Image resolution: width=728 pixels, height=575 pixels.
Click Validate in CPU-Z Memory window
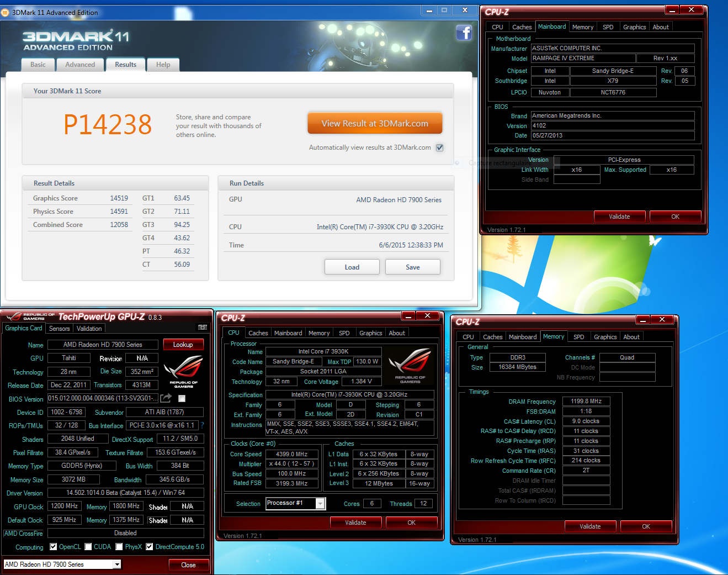click(590, 526)
